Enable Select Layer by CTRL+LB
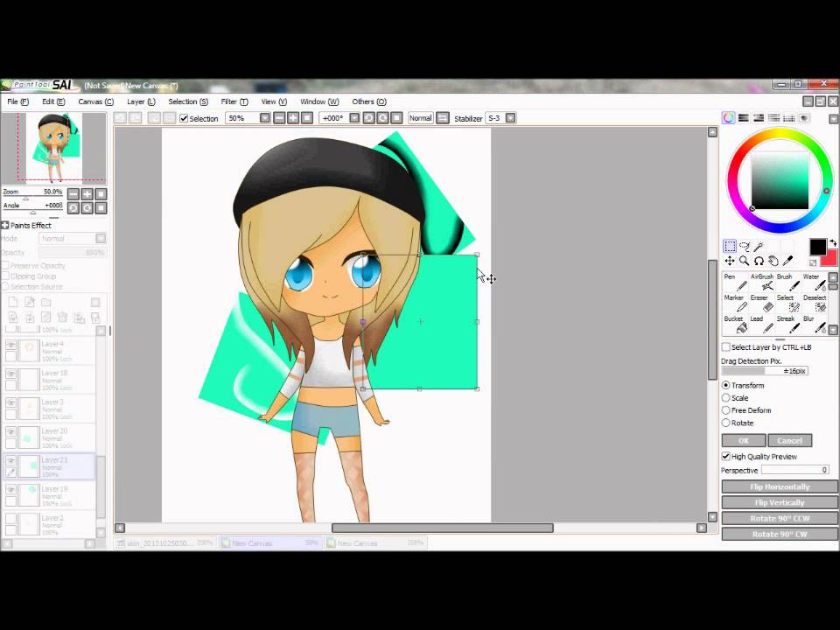Viewport: 840px width, 630px height. click(x=726, y=346)
